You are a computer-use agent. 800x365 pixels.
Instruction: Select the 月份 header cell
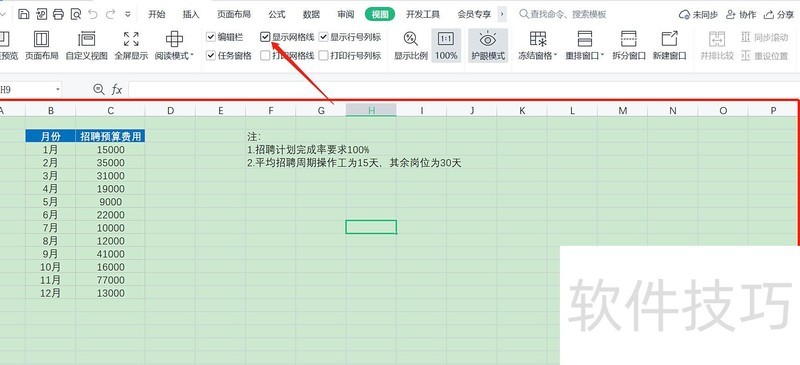coord(51,136)
